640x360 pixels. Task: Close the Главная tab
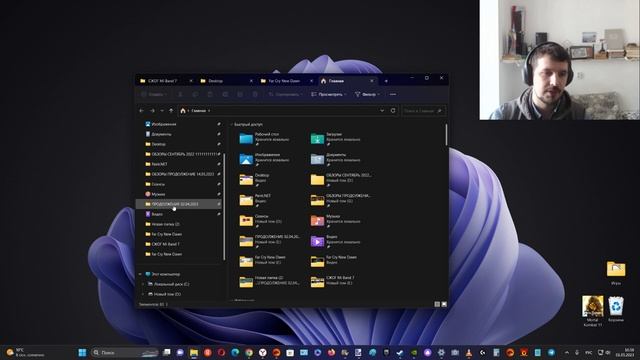[371, 81]
